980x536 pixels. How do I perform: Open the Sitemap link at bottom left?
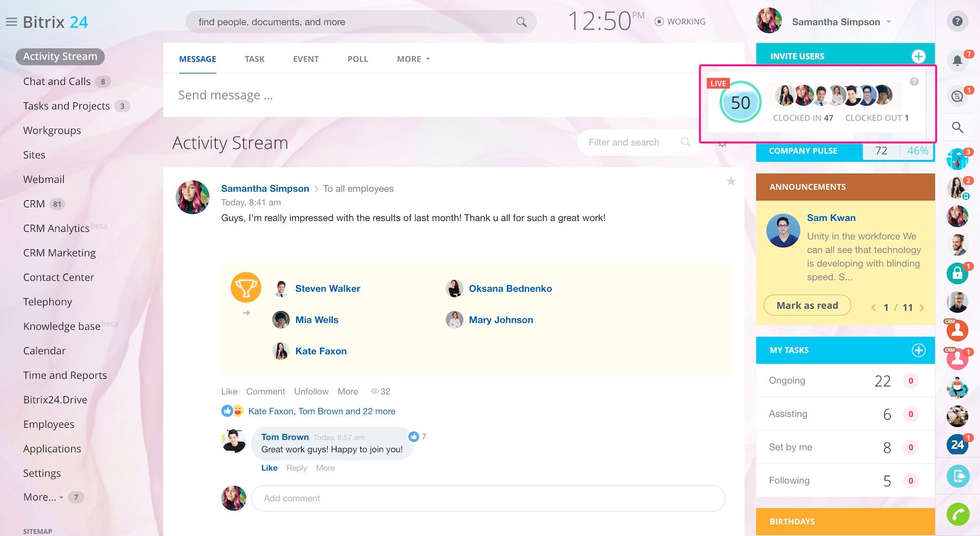point(38,532)
